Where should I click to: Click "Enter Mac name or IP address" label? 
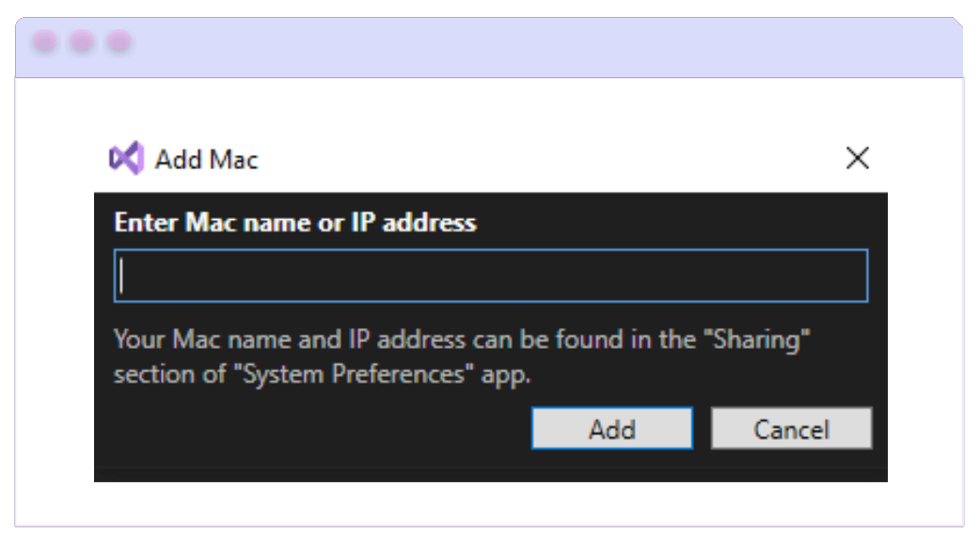click(295, 223)
